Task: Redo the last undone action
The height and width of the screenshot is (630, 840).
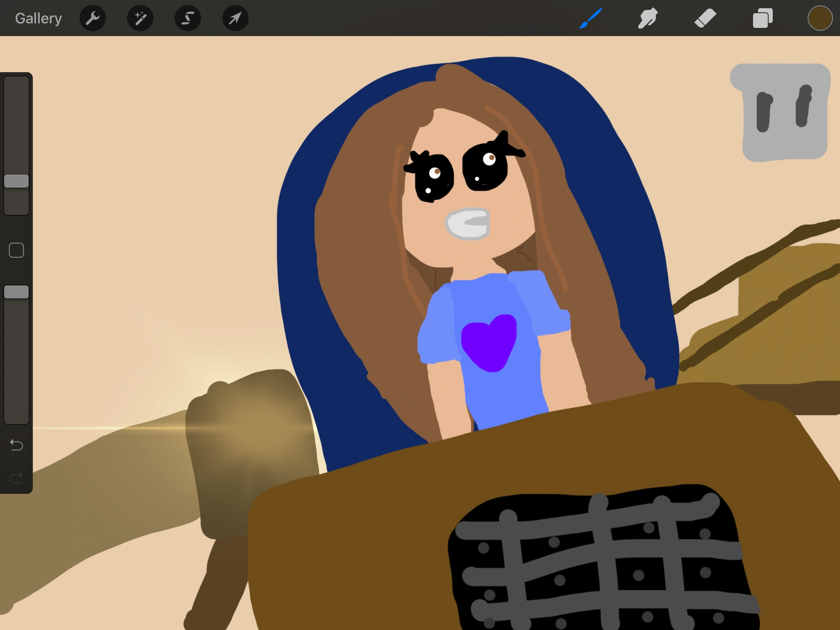Action: point(16,477)
